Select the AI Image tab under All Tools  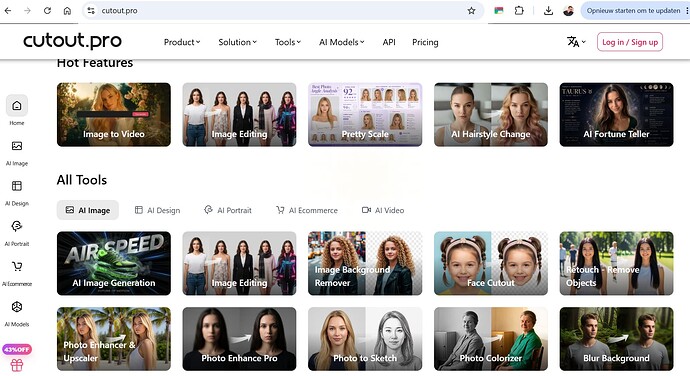pos(88,210)
